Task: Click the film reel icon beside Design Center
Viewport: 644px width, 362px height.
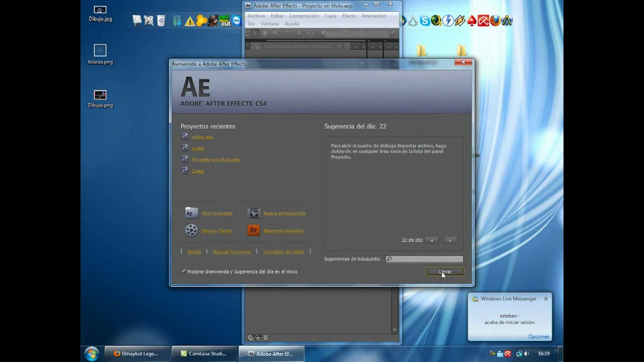Action: pos(191,231)
